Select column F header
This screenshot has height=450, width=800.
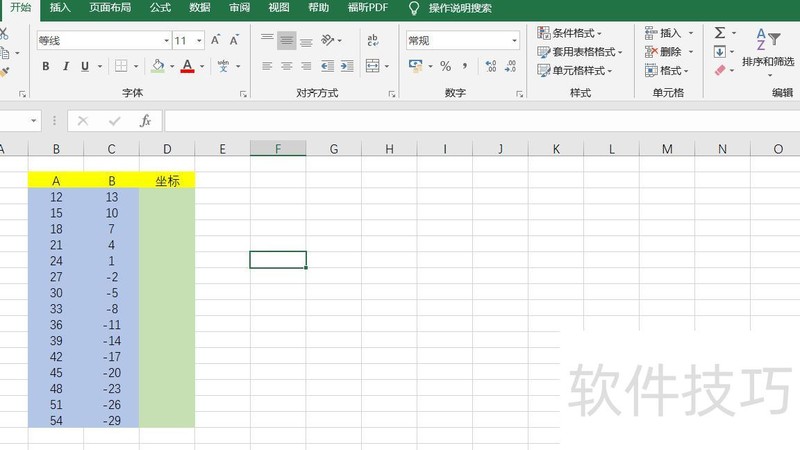[278, 148]
